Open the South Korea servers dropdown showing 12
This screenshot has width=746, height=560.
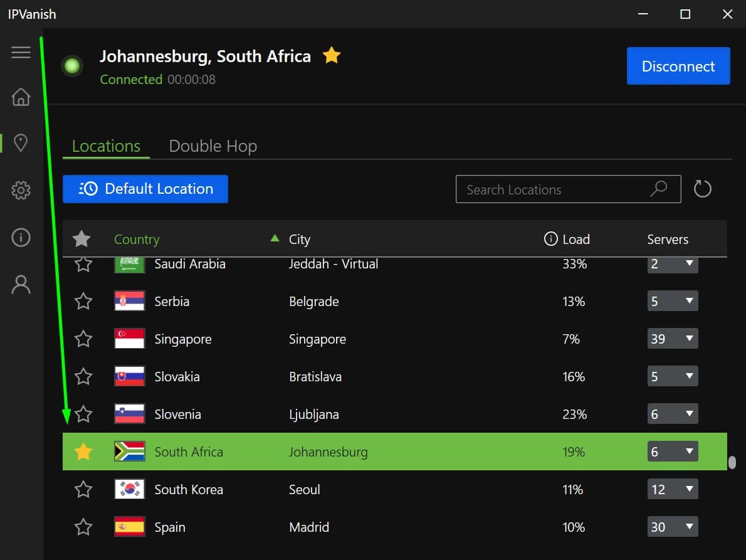pos(673,489)
